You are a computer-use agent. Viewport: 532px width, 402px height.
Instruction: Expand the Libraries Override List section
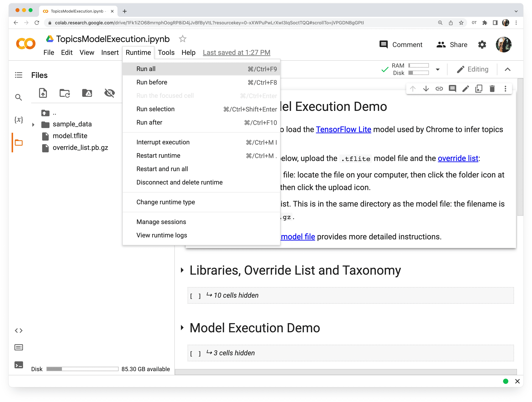coord(181,270)
